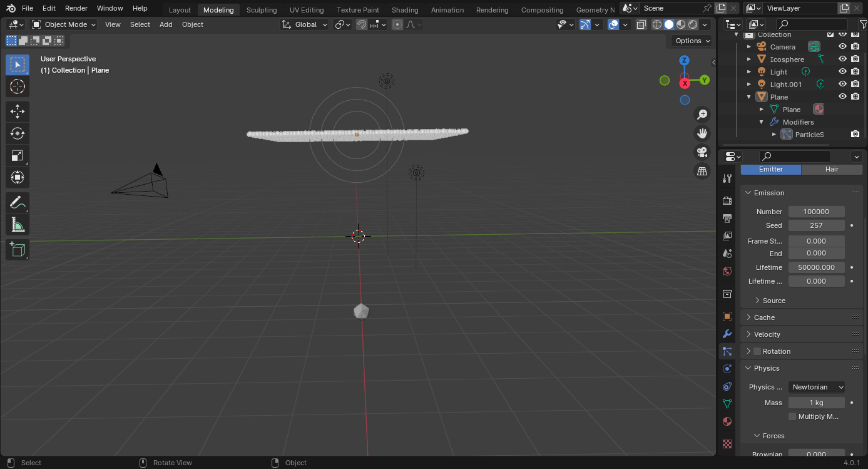Open the Material properties tab
The image size is (868, 469).
click(x=727, y=421)
